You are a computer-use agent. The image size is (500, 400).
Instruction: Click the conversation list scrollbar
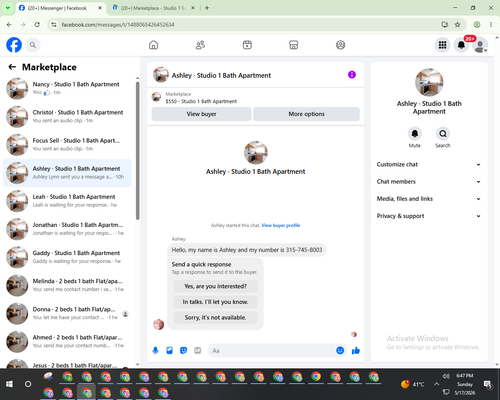tap(137, 151)
